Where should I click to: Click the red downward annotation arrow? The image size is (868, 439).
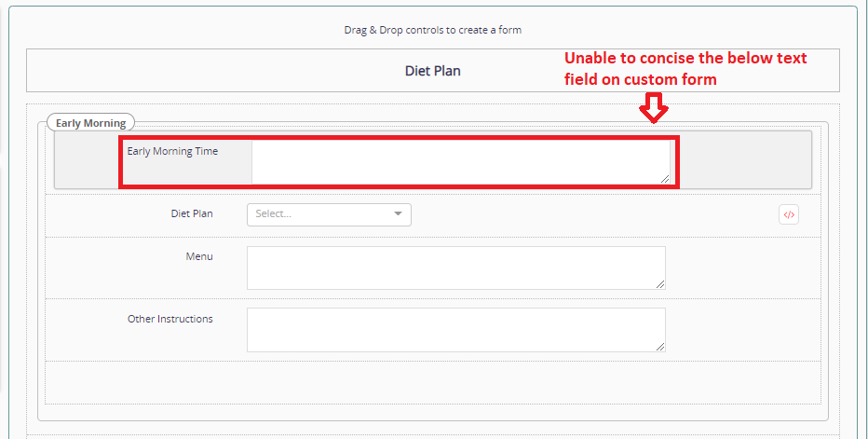(655, 109)
